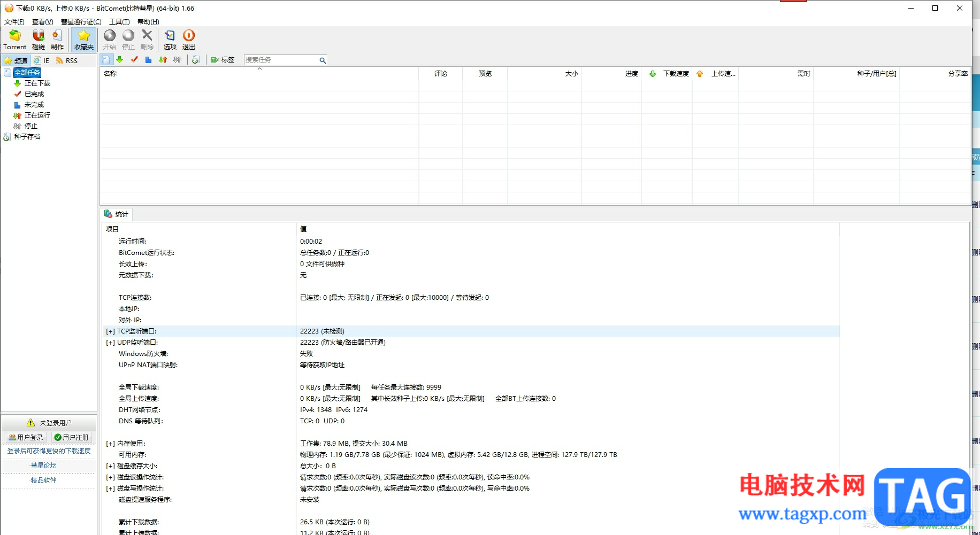Sort by 种子/用户[总] column header

point(857,74)
